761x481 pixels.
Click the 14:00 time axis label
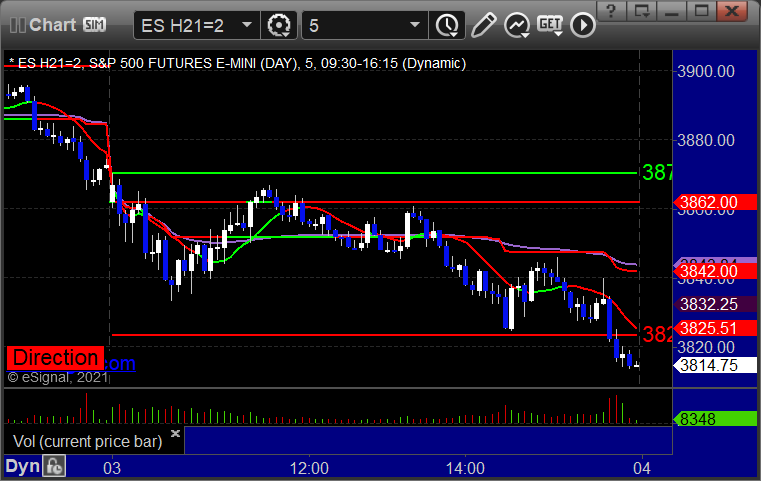[x=465, y=468]
